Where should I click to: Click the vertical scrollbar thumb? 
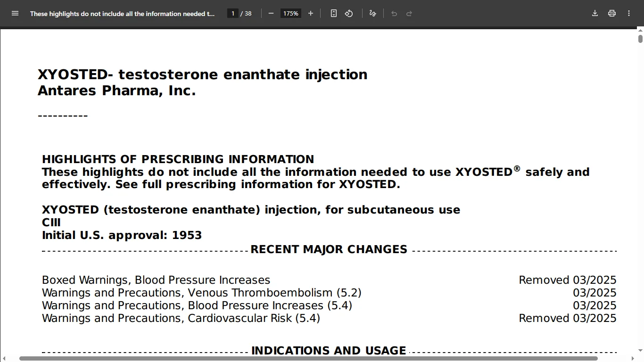(640, 39)
